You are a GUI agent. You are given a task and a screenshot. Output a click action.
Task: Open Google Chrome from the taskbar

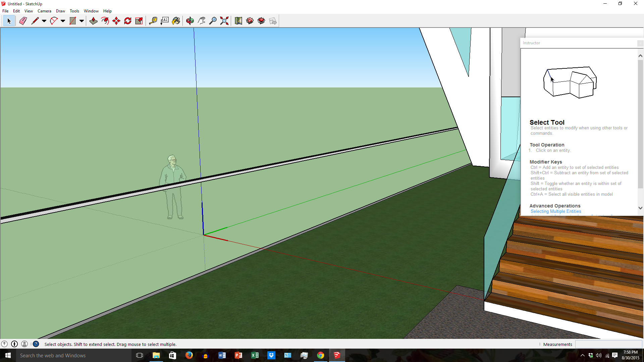321,355
